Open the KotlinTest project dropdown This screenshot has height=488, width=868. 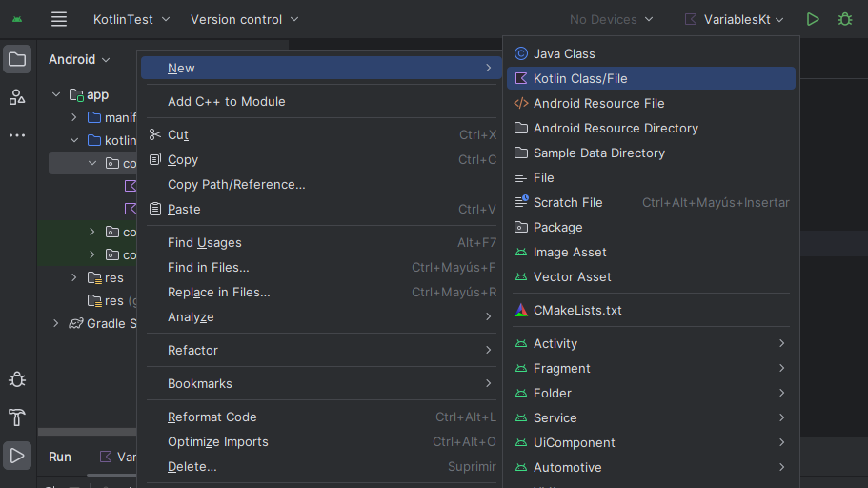pyautogui.click(x=131, y=19)
